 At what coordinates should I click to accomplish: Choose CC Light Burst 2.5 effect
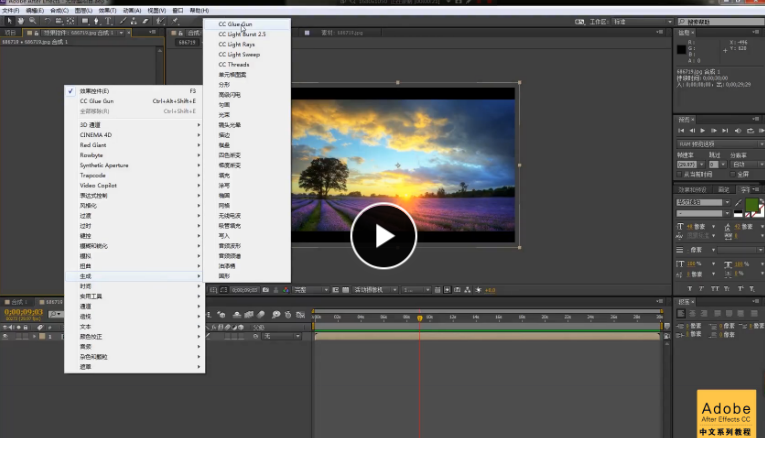247,34
